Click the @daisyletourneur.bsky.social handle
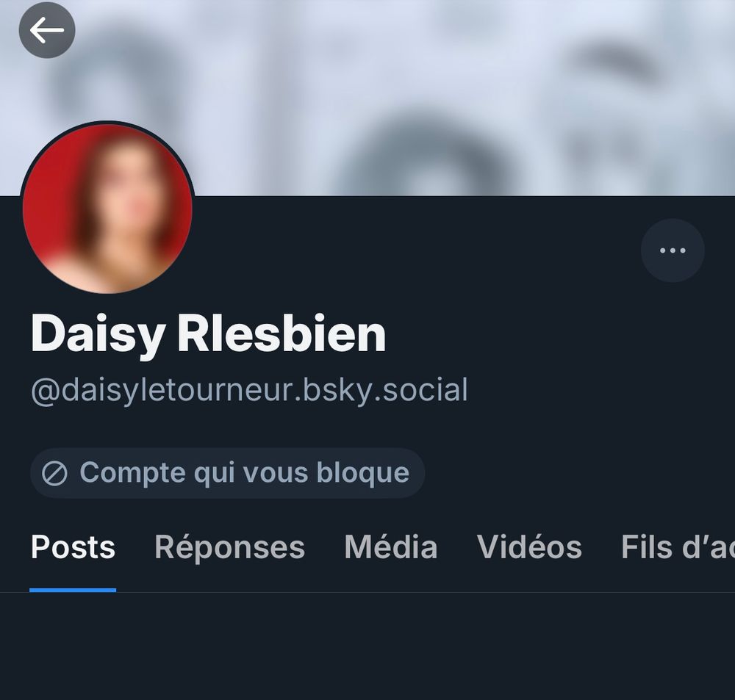This screenshot has width=735, height=700. tap(249, 390)
